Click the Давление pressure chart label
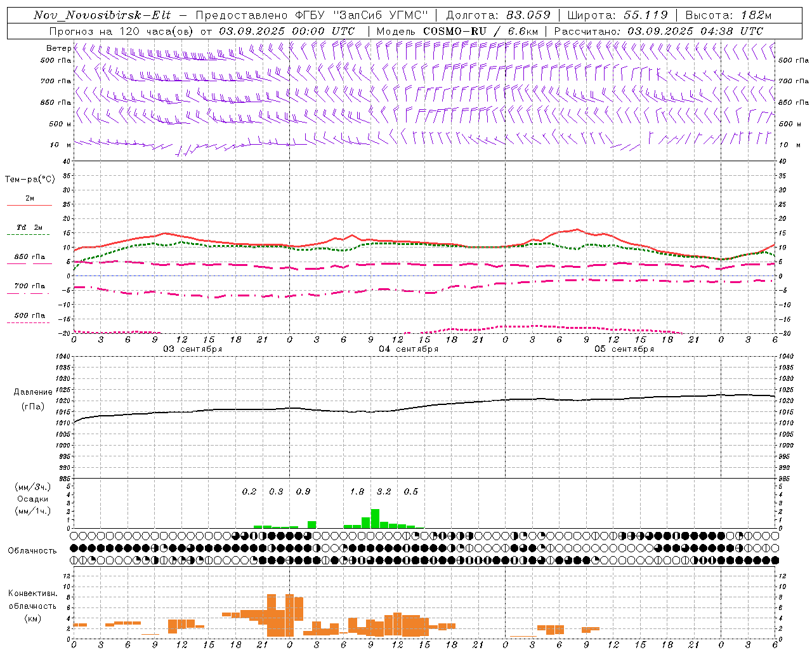 click(33, 392)
